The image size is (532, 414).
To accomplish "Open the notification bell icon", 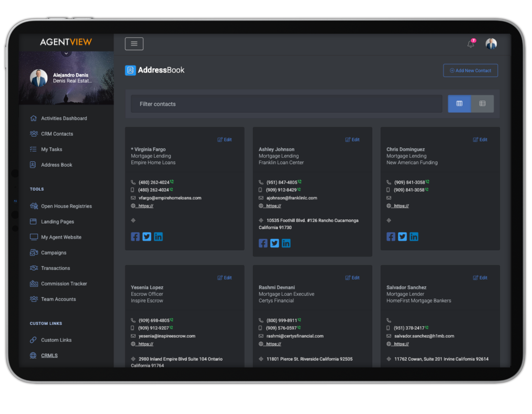I will [471, 44].
